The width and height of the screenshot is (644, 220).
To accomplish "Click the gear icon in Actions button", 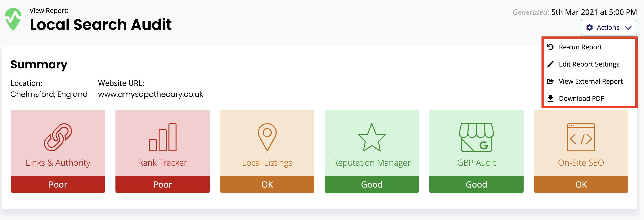I will click(x=589, y=28).
